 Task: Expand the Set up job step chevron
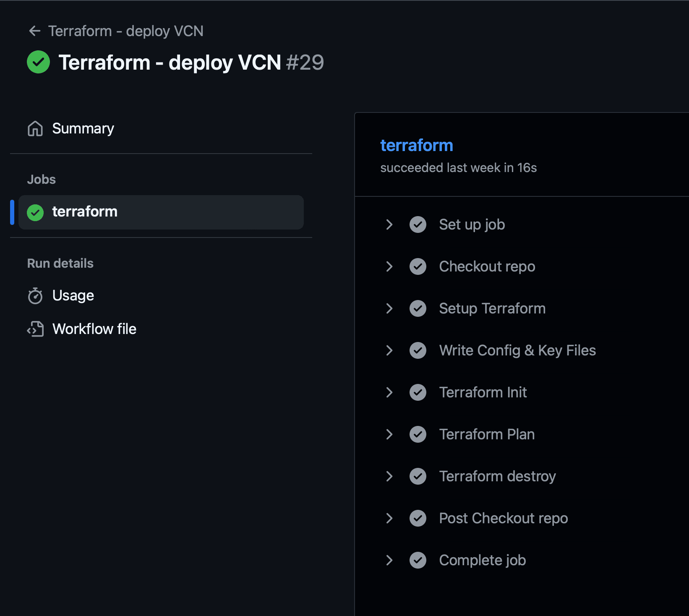point(389,224)
